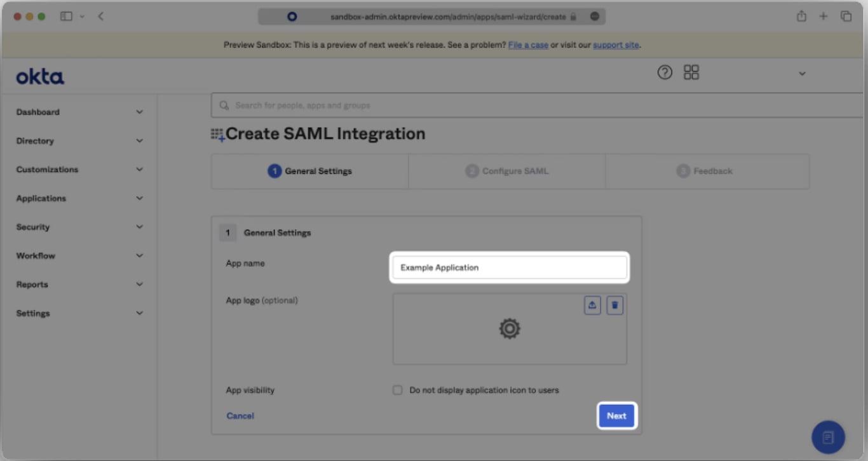868x461 pixels.
Task: Open the help question mark icon
Action: click(665, 72)
